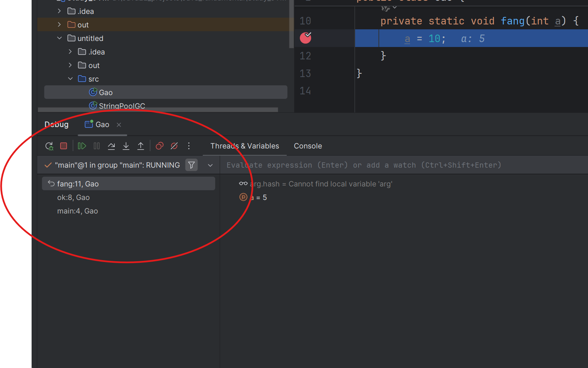Select the Gao class file
Image resolution: width=588 pixels, height=368 pixels.
tap(166, 92)
